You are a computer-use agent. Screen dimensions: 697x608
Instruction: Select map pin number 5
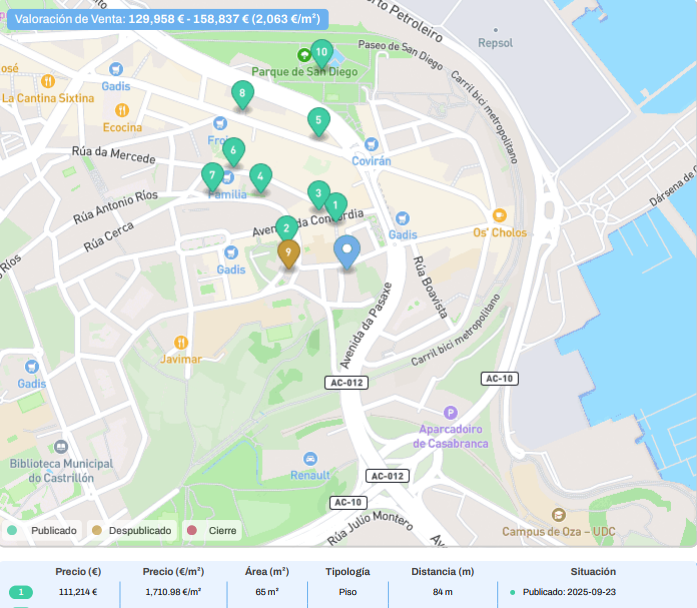click(318, 121)
